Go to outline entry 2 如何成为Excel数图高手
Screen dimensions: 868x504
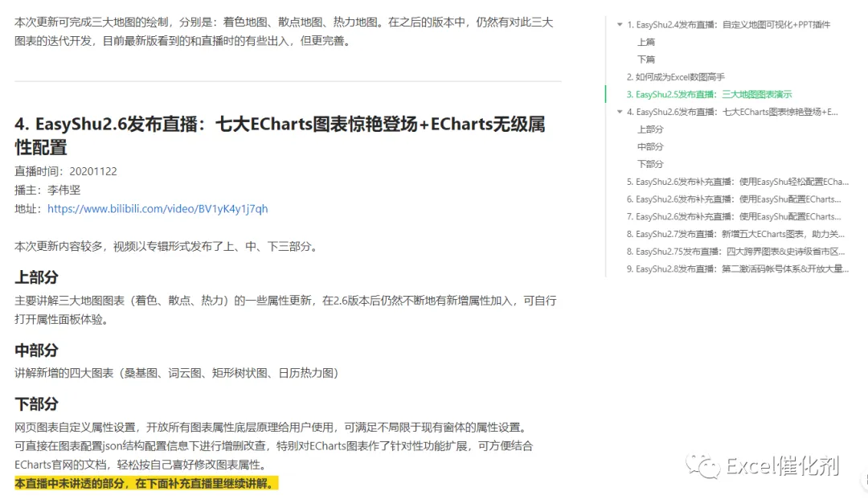pyautogui.click(x=675, y=77)
